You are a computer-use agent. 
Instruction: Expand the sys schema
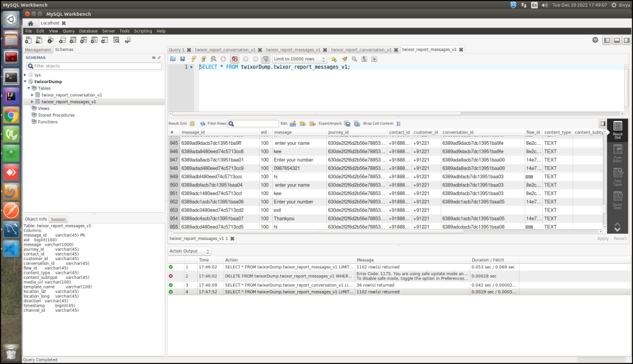(25, 75)
